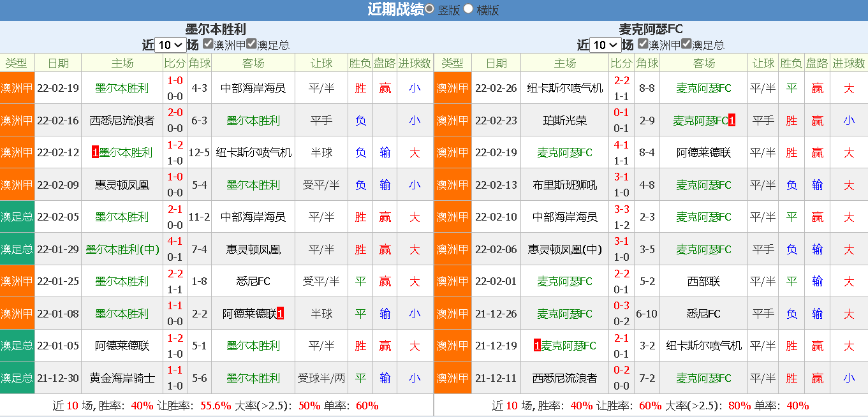Viewport: 868px width, 417px height.
Task: Open 悉尼FC link on right 21-12-26 row
Action: 704,314
